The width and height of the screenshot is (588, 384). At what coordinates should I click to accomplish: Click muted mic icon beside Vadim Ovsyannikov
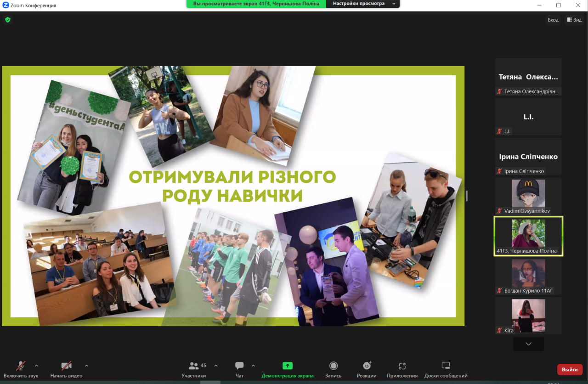click(x=499, y=211)
